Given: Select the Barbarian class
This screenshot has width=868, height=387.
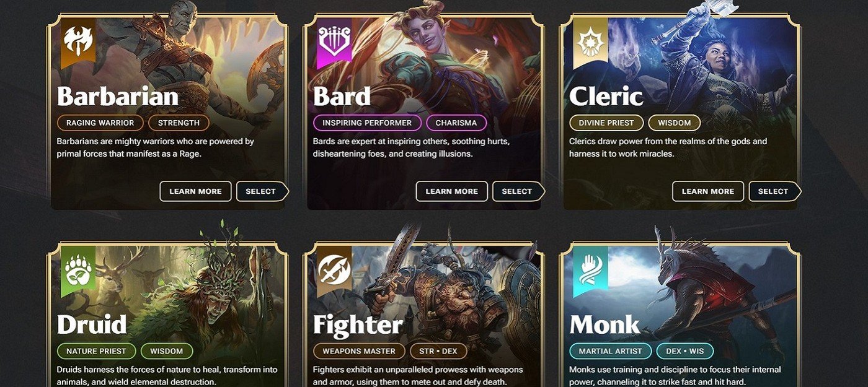Looking at the screenshot, I should tap(262, 191).
